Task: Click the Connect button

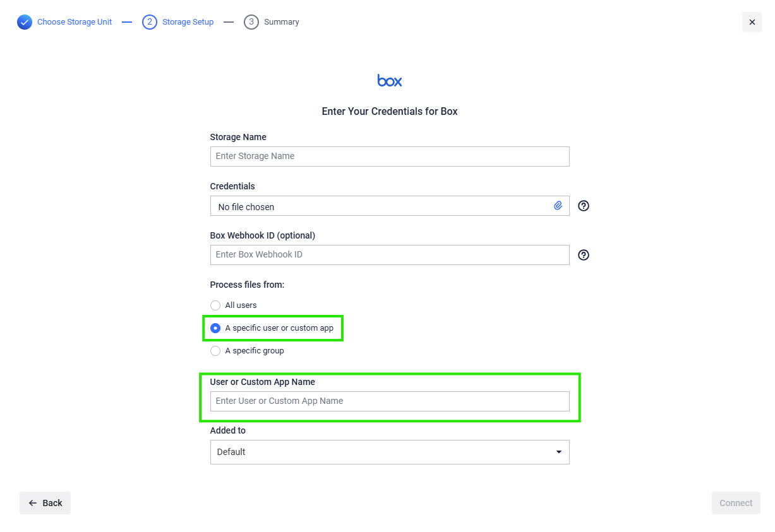Action: pyautogui.click(x=736, y=503)
